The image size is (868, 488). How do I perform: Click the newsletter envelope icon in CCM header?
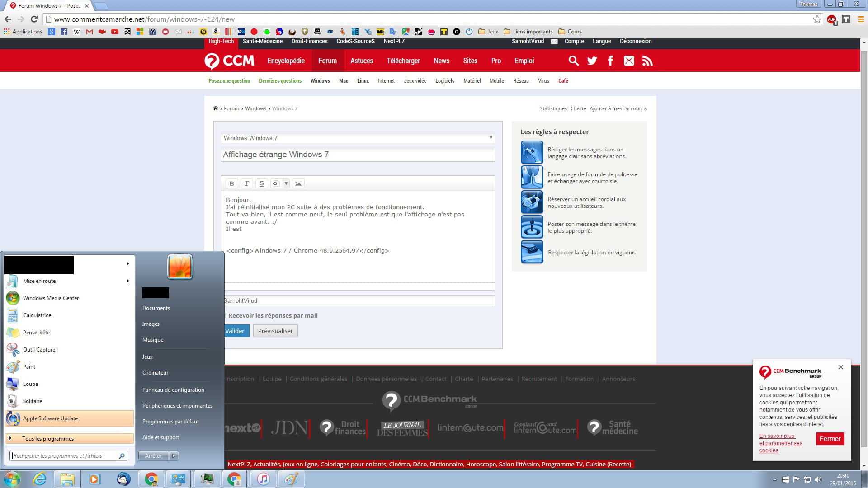629,61
